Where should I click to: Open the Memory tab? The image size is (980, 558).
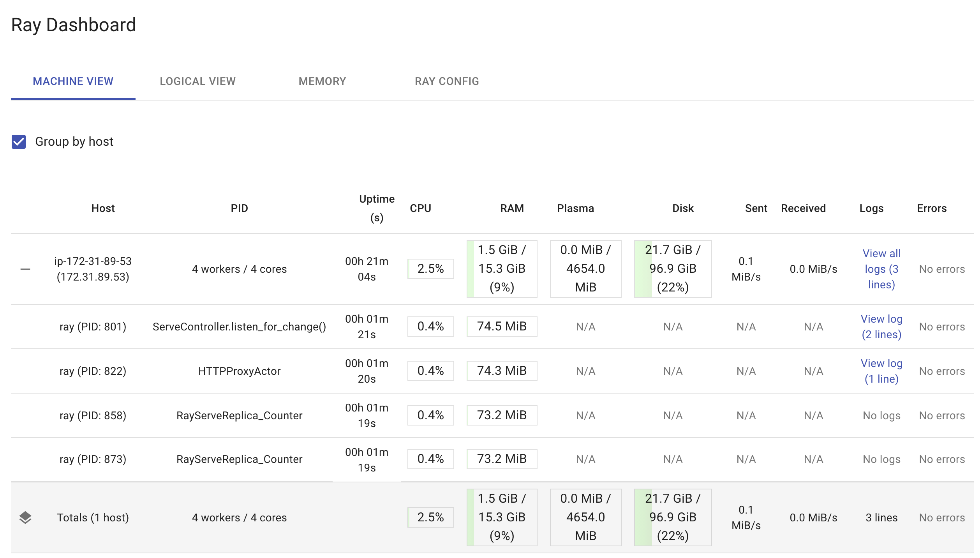coord(322,81)
